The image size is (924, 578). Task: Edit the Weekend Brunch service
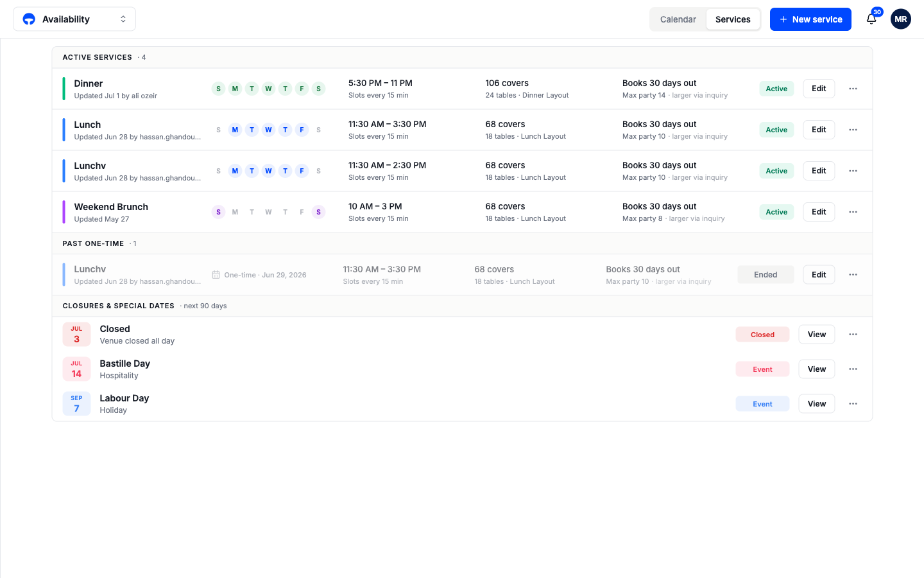(x=819, y=212)
